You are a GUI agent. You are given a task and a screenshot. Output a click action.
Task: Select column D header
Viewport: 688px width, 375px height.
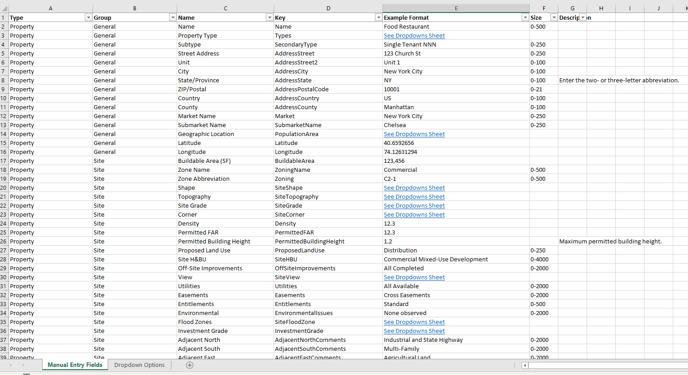[x=328, y=8]
